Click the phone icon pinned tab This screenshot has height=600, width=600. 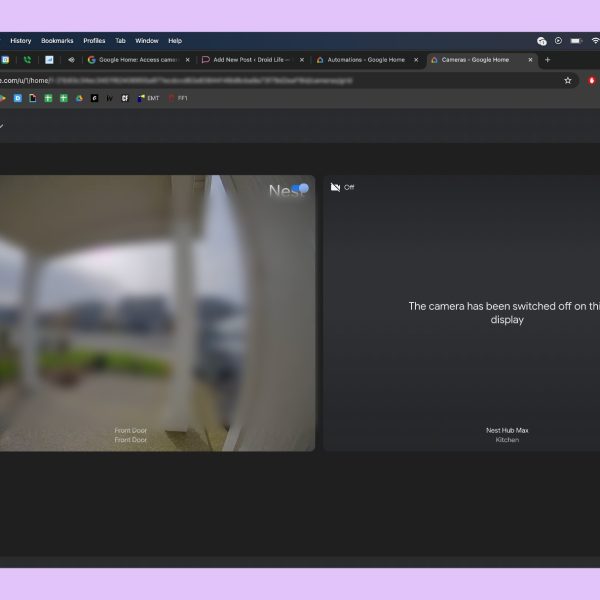pyautogui.click(x=27, y=60)
